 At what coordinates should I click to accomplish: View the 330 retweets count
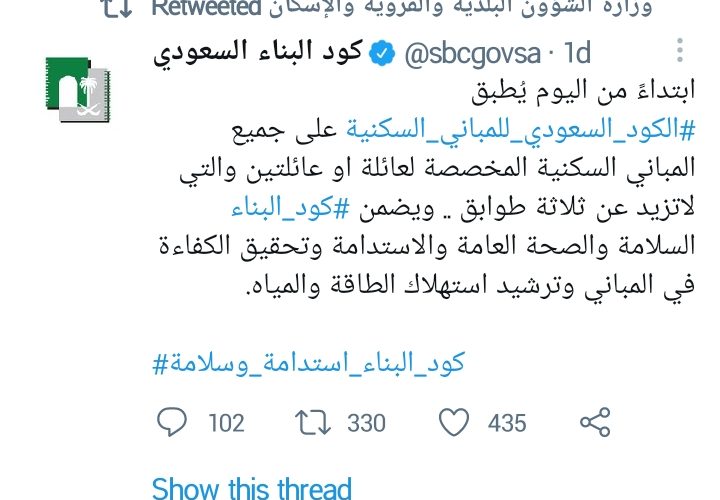pyautogui.click(x=366, y=423)
